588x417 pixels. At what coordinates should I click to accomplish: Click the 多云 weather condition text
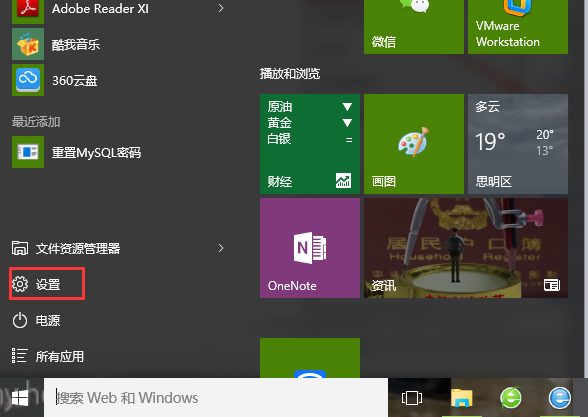click(488, 107)
